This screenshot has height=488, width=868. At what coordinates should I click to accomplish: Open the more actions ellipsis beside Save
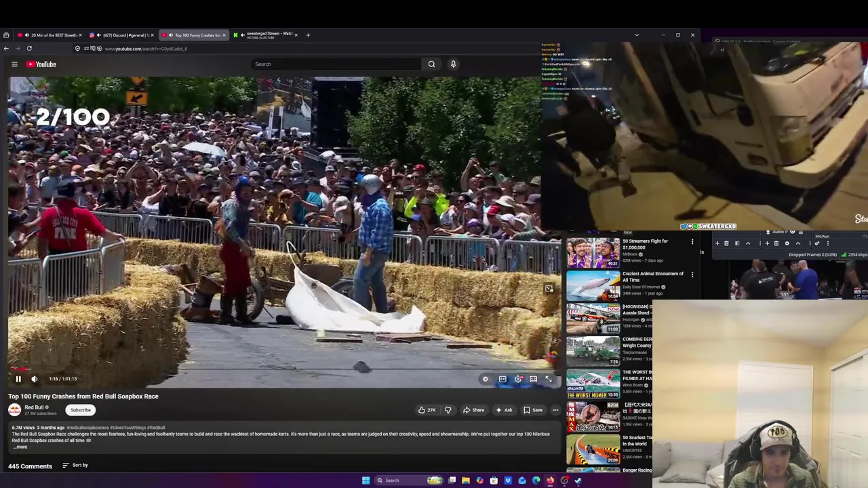tap(555, 410)
